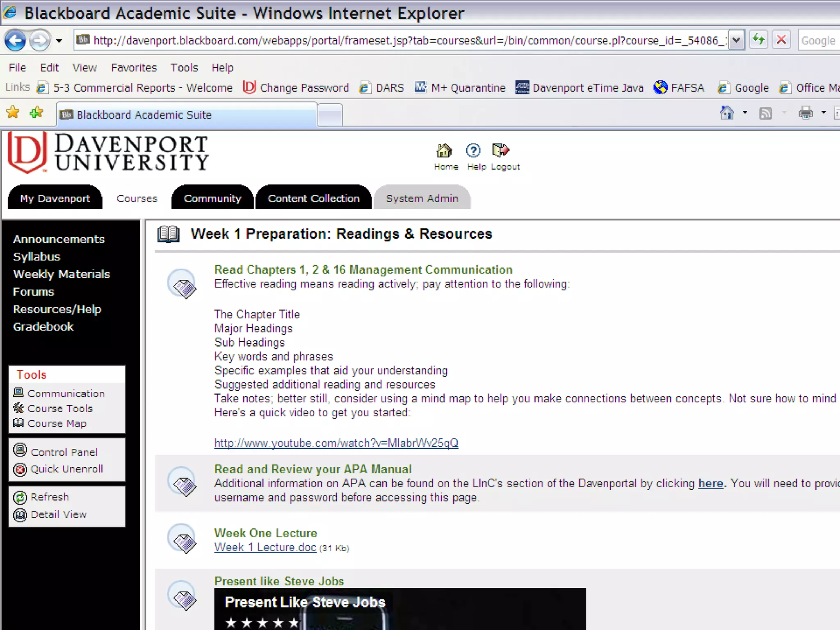840x630 pixels.
Task: Click the Favorites star icon
Action: pos(13,112)
